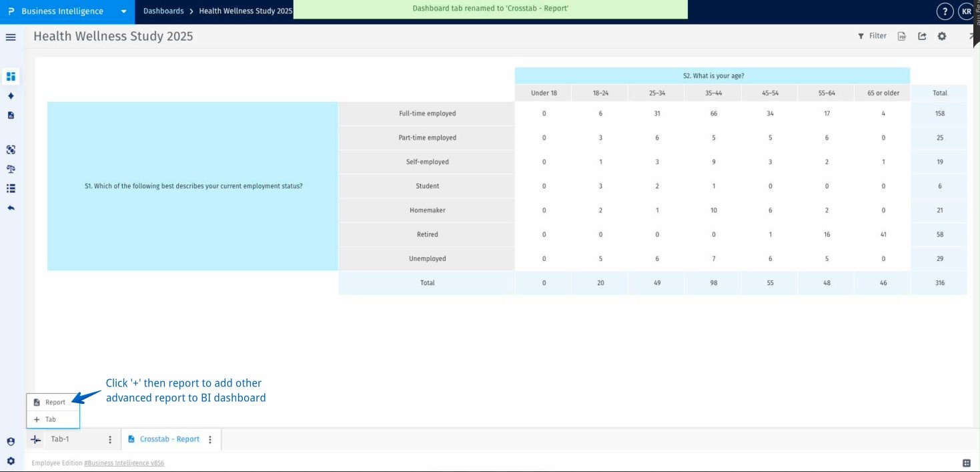The width and height of the screenshot is (980, 472).
Task: Open the Crosstab - Report options menu
Action: pos(210,439)
